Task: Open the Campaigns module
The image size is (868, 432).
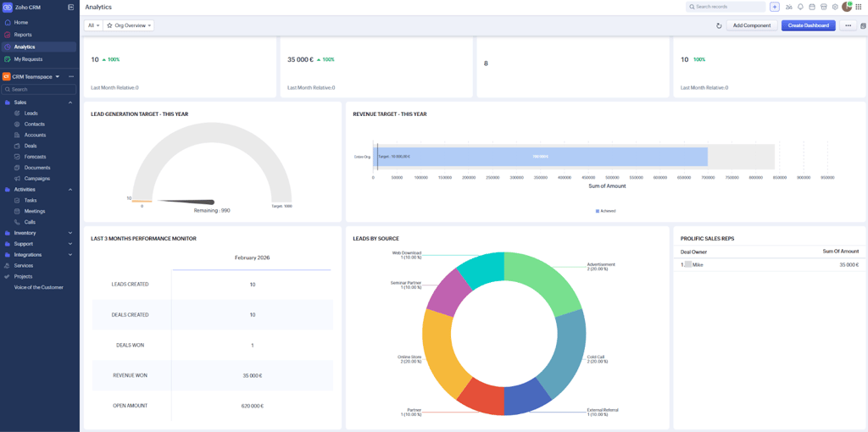Action: click(x=37, y=179)
